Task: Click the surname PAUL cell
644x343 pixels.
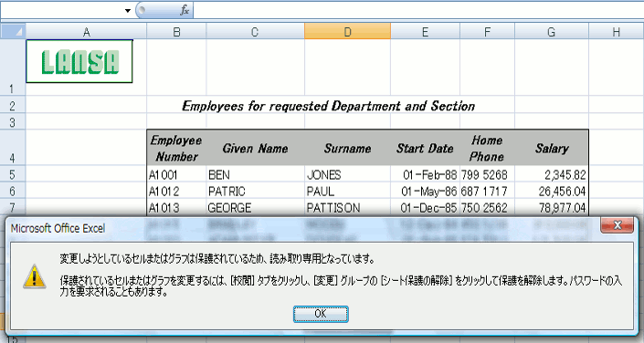Action: [x=347, y=192]
